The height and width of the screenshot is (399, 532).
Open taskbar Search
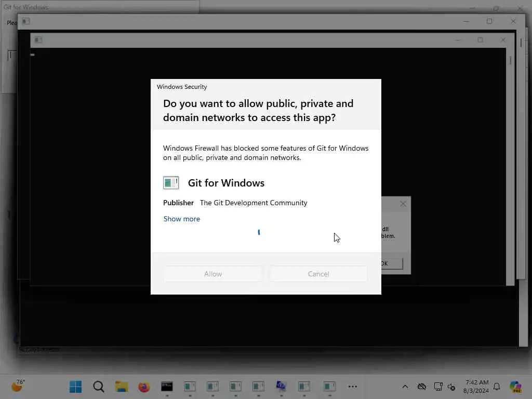coord(99,387)
